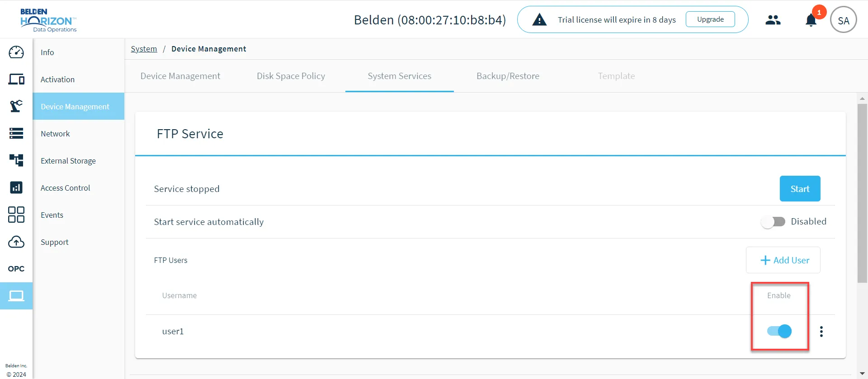Click the network topology tree icon
This screenshot has height=379, width=868.
coord(16,160)
